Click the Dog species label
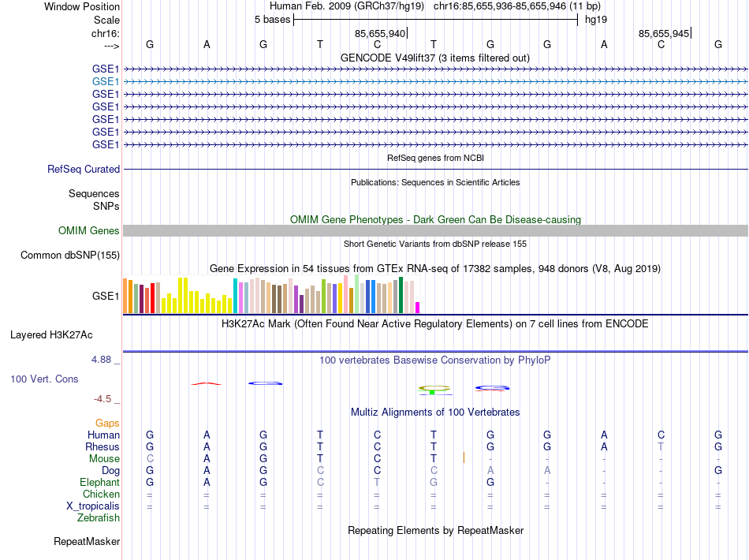The image size is (749, 560). (x=110, y=471)
